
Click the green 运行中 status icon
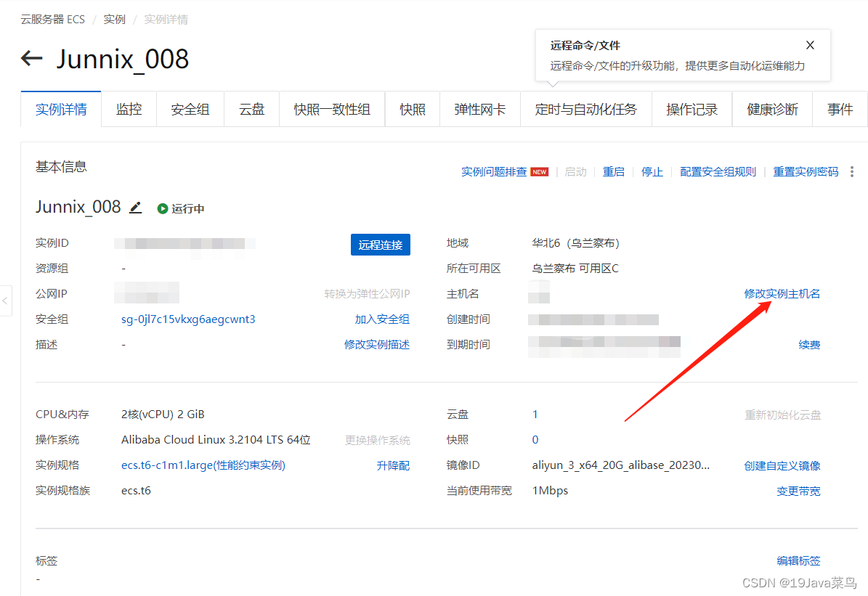click(x=162, y=208)
